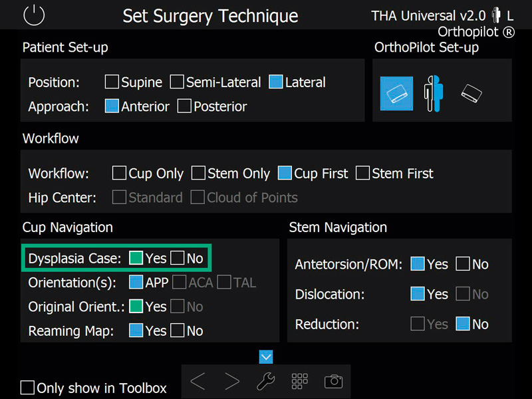Expand the blue chevron above the toolbar
The width and height of the screenshot is (532, 399).
(265, 357)
